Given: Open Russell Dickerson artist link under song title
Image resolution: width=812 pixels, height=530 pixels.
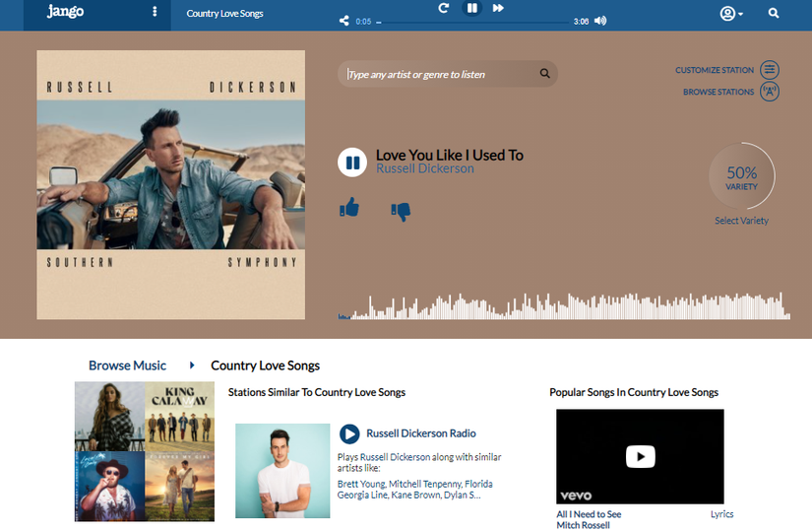Looking at the screenshot, I should tap(424, 168).
